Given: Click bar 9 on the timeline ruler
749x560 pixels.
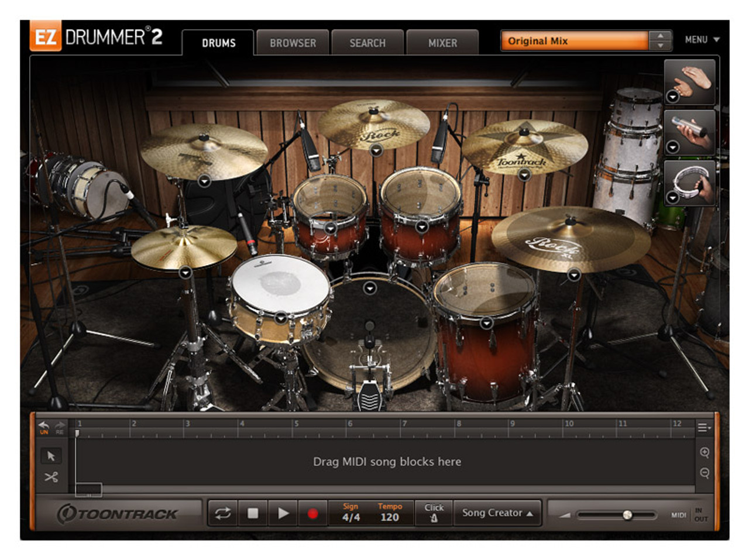Looking at the screenshot, I should point(512,424).
